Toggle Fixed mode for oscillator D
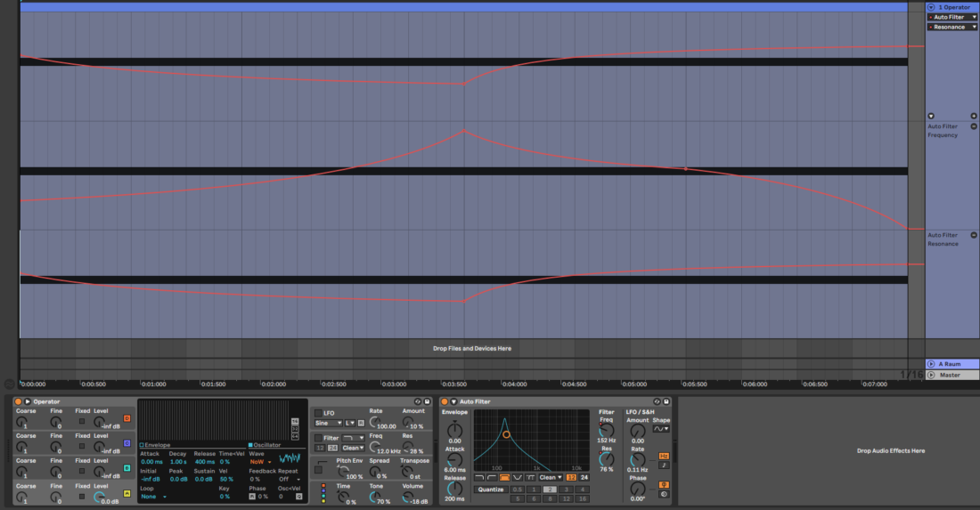This screenshot has height=510, width=980. [x=82, y=421]
